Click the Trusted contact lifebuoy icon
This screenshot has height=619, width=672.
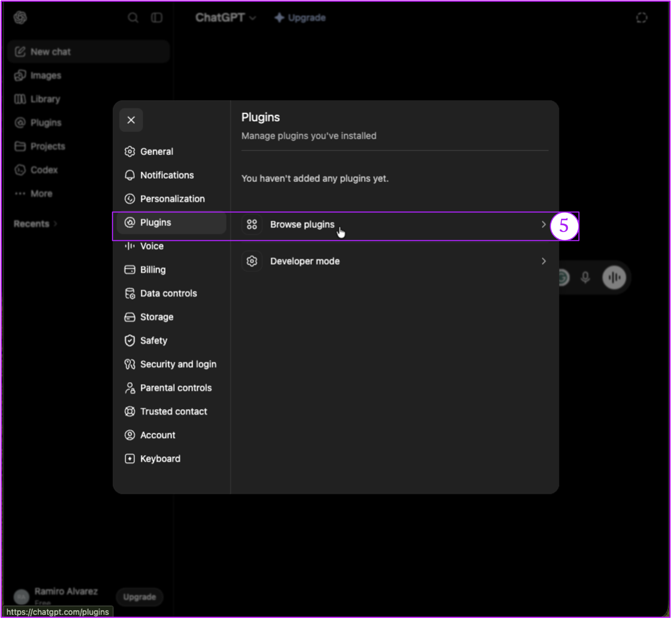[x=130, y=411]
